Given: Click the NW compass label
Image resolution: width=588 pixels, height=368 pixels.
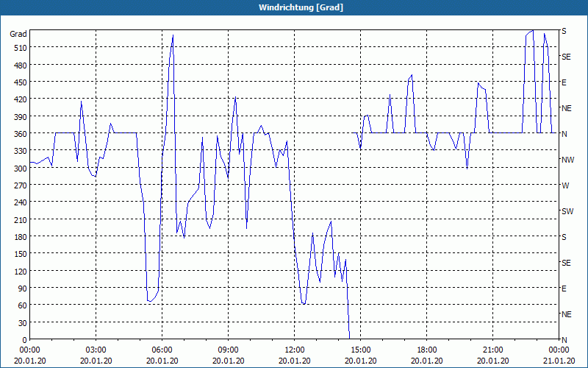Looking at the screenshot, I should [x=567, y=160].
